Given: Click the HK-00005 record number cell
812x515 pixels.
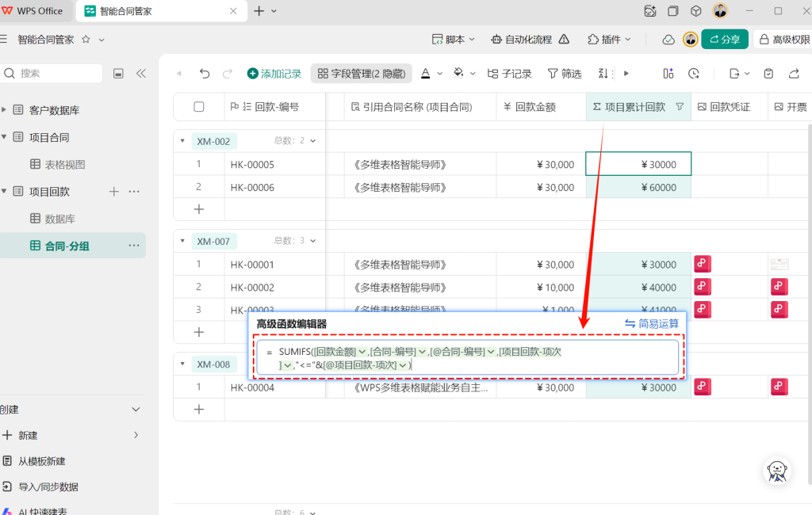Looking at the screenshot, I should [275, 164].
